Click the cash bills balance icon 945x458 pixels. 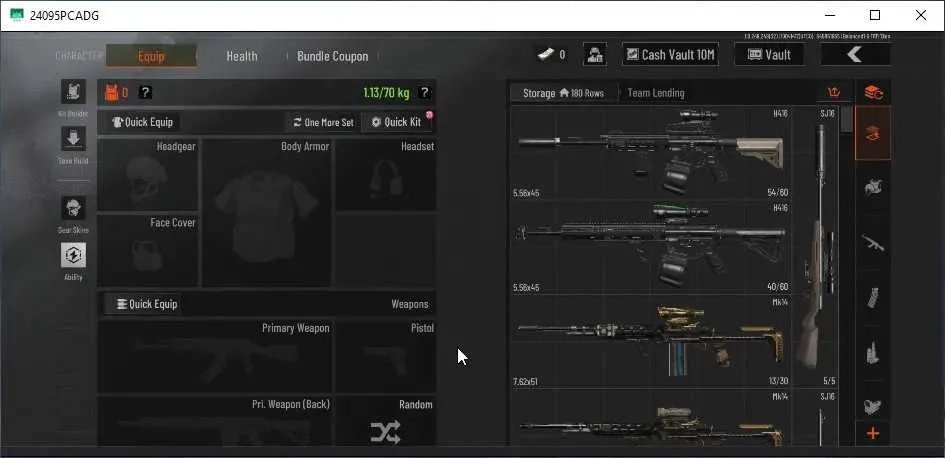pyautogui.click(x=546, y=55)
